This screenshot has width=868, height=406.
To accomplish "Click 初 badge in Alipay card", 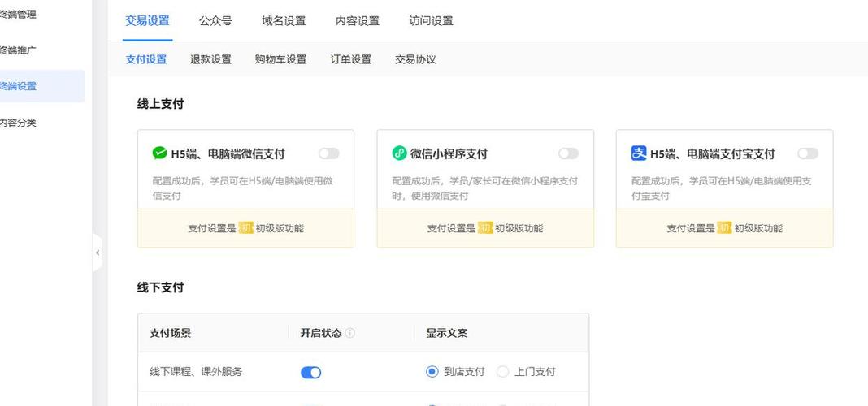I will [724, 228].
